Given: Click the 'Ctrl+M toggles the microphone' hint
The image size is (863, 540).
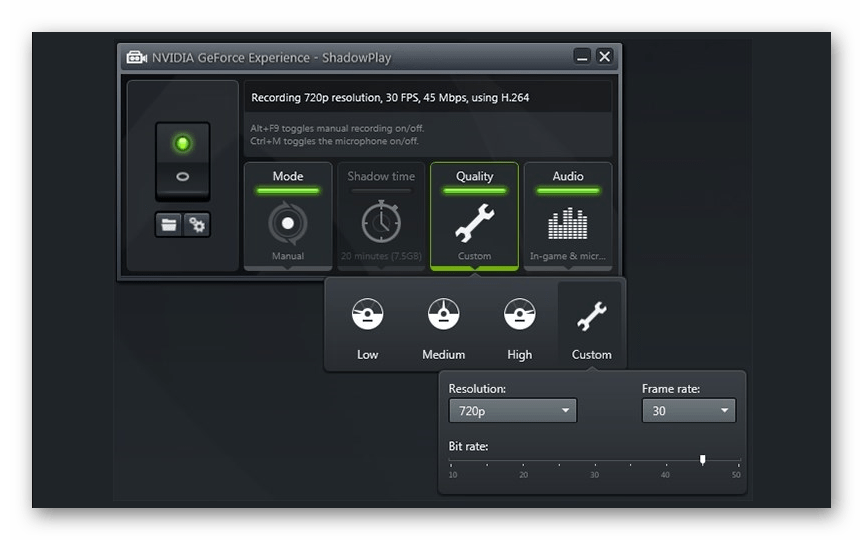Looking at the screenshot, I should tap(334, 141).
